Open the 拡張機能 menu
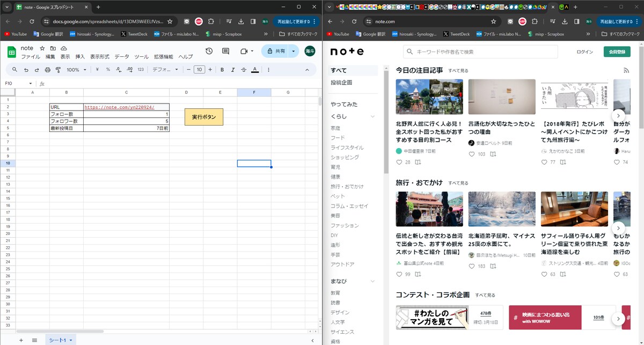The image size is (644, 345). [x=164, y=57]
